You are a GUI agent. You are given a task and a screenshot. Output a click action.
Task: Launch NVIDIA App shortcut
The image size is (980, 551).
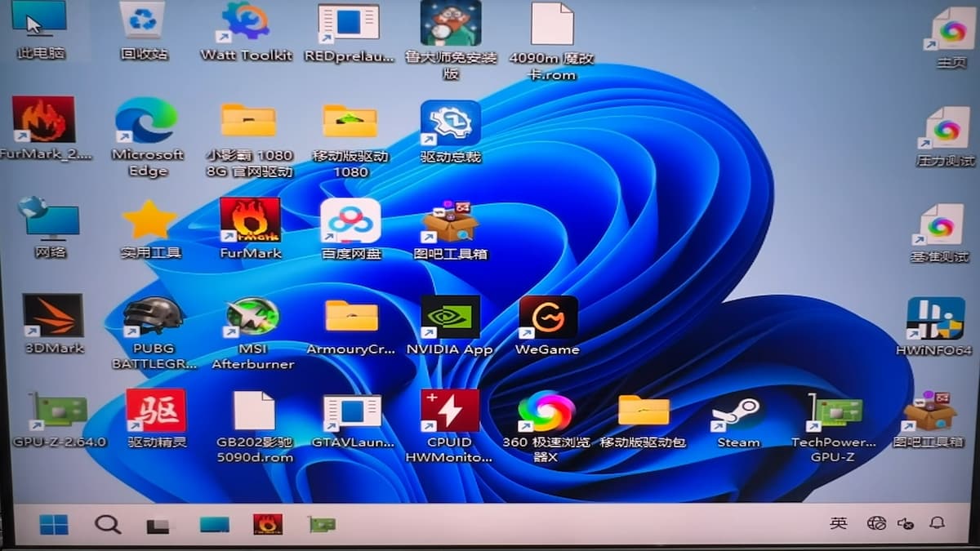coord(450,326)
